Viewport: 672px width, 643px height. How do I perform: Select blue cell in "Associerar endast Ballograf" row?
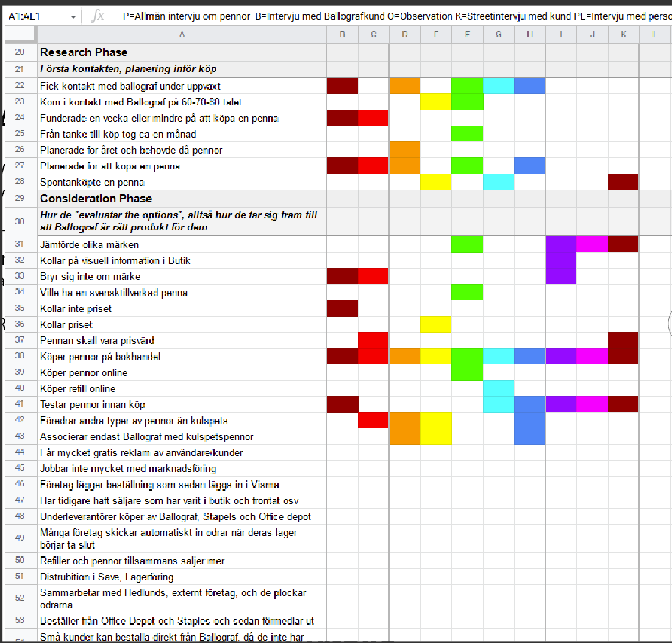(530, 436)
